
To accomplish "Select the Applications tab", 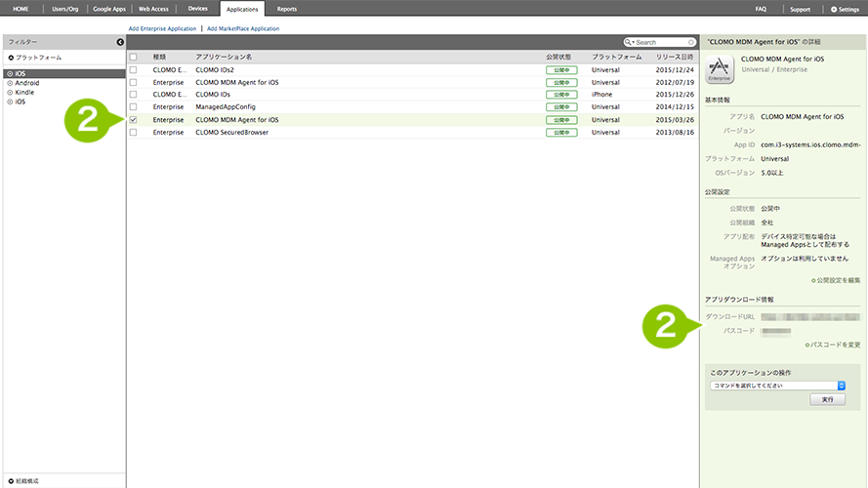I will (242, 9).
